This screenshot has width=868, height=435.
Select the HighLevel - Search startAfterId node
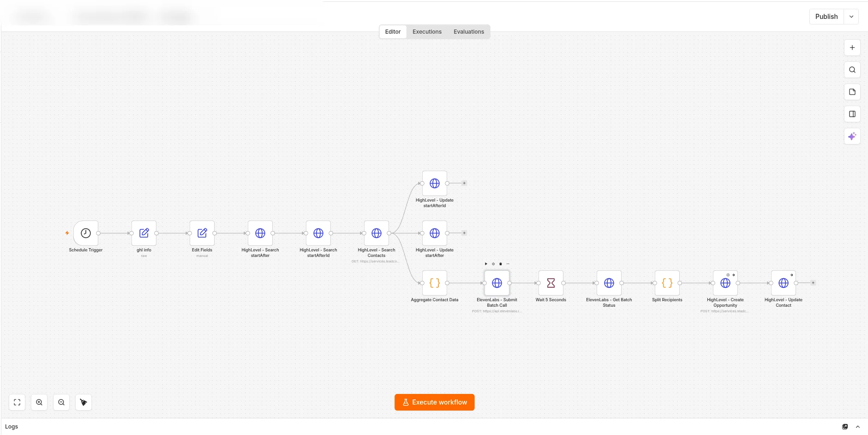pyautogui.click(x=318, y=233)
